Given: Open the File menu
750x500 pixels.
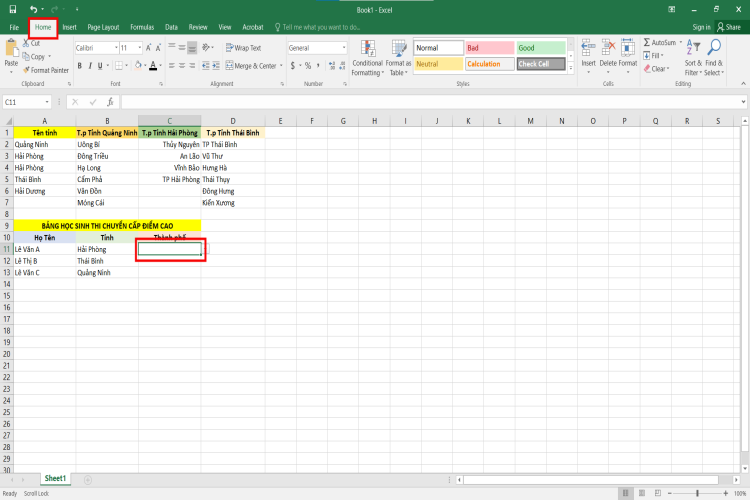Looking at the screenshot, I should click(x=14, y=27).
